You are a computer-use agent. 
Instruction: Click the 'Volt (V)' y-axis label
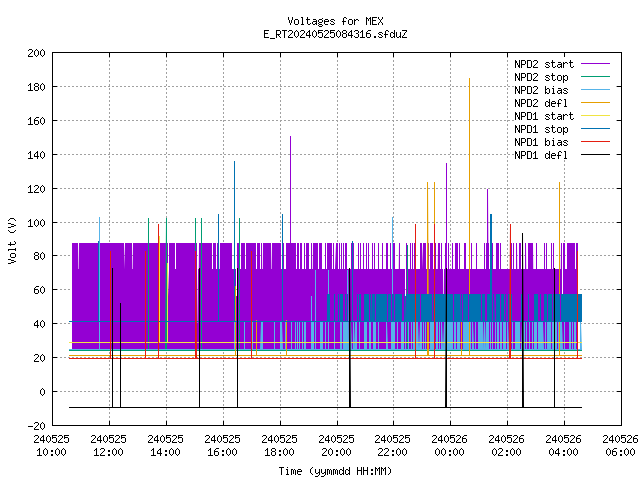point(12,240)
